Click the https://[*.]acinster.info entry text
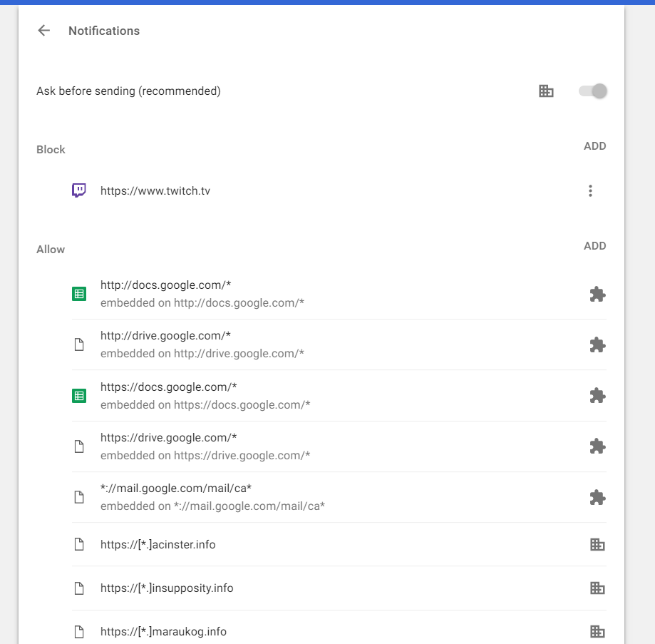Image resolution: width=655 pixels, height=644 pixels. (x=158, y=545)
